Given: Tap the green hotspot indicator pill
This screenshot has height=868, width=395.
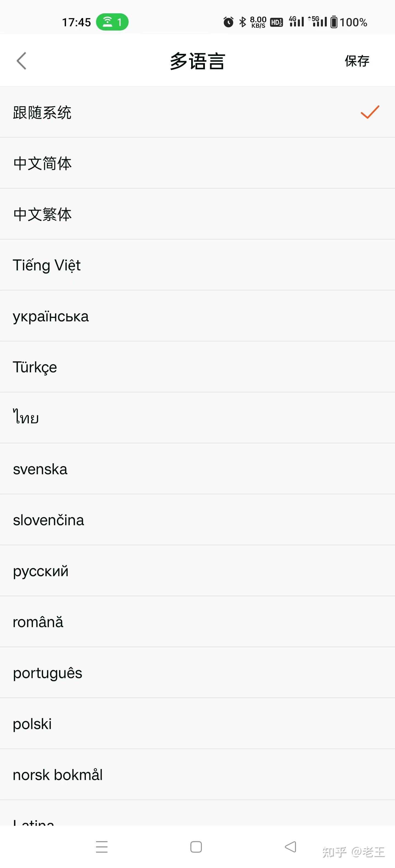Looking at the screenshot, I should coord(112,22).
